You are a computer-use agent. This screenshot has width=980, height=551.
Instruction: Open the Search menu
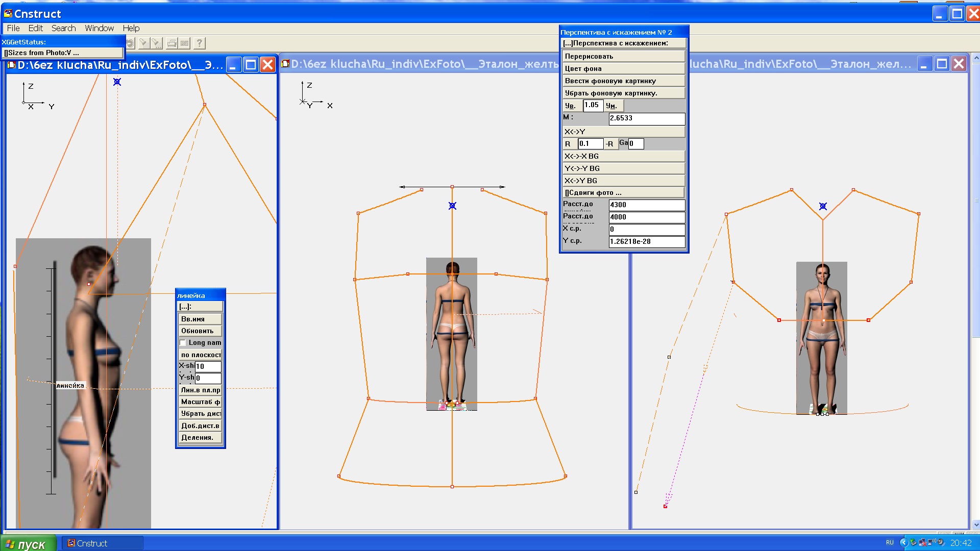[x=63, y=28]
